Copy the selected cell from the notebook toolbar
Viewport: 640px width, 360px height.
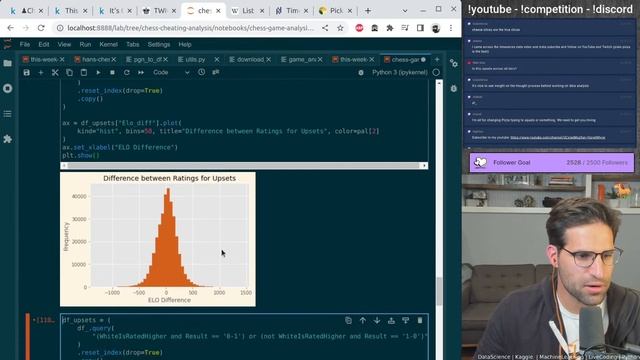coord(69,73)
